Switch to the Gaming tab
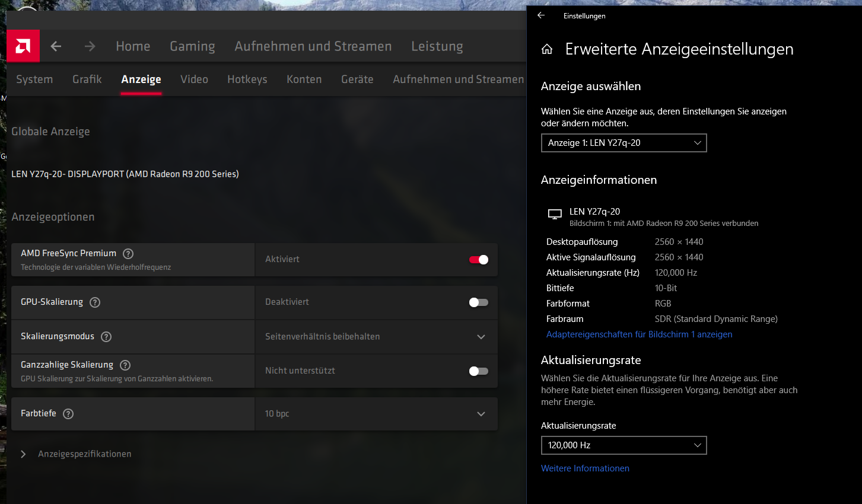Image resolution: width=862 pixels, height=504 pixels. 192,46
